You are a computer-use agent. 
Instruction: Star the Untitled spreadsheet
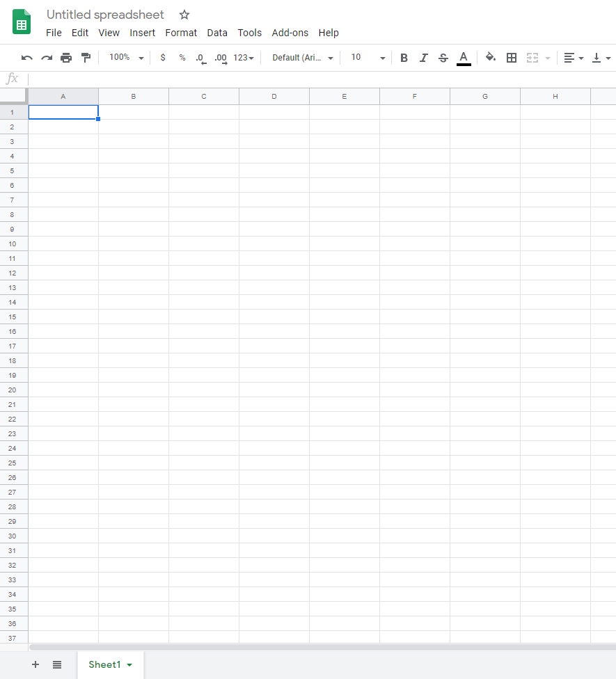click(x=184, y=15)
